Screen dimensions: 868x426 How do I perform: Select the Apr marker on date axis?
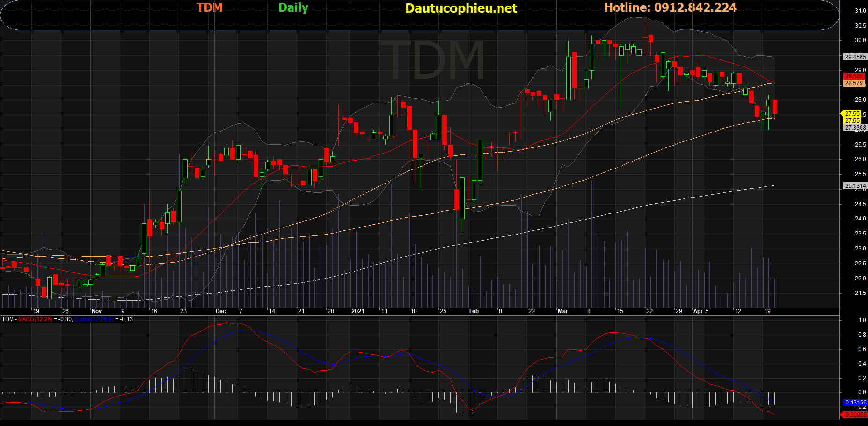(698, 311)
